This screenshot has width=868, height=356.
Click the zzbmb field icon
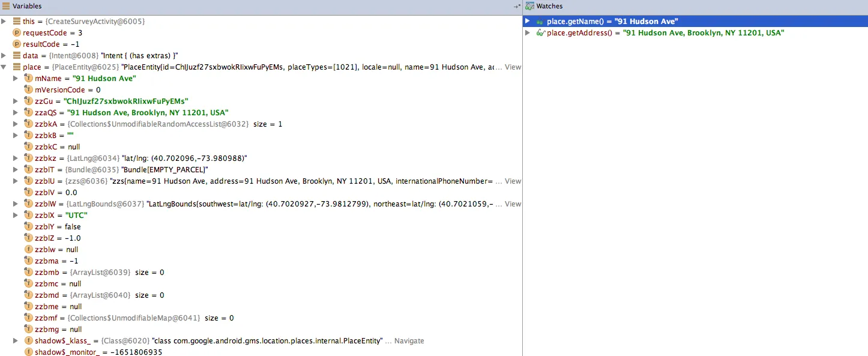28,272
